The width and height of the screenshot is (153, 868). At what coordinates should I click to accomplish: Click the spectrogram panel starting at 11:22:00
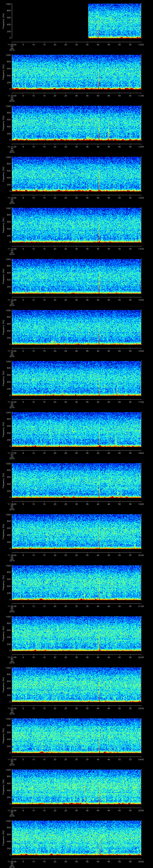click(77, 685)
